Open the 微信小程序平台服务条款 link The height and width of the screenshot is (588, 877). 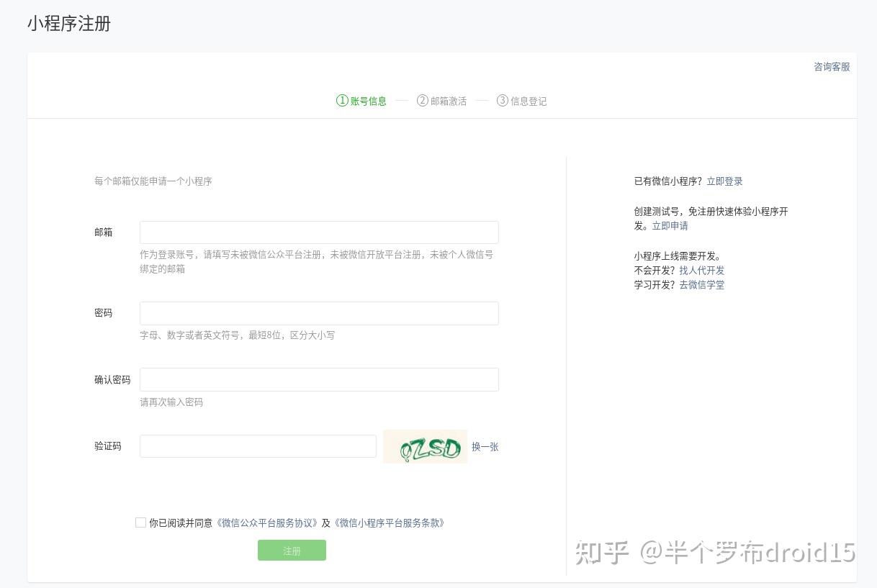[389, 523]
